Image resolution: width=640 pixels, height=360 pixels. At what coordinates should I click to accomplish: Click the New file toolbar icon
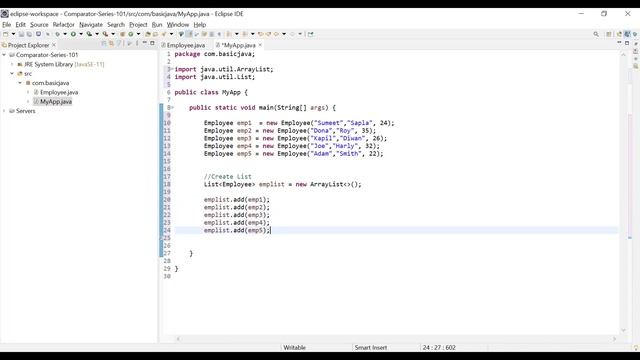(x=5, y=34)
